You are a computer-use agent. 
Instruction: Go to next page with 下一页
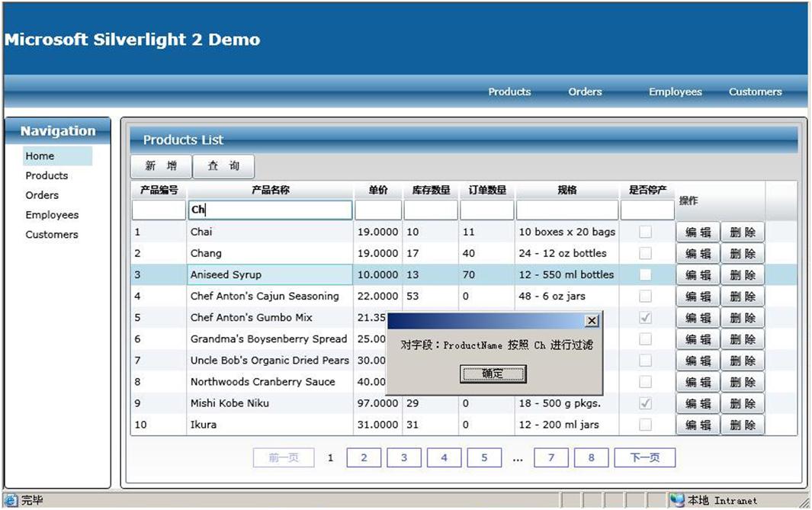(644, 457)
